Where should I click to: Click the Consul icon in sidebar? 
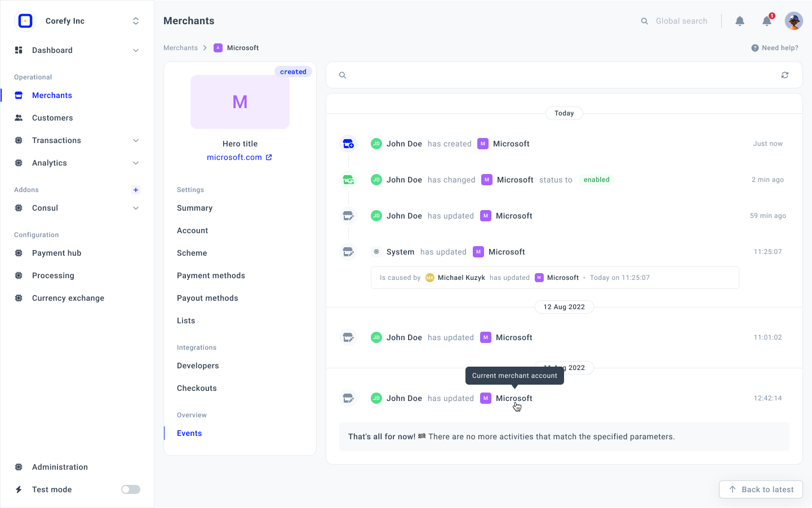19,208
